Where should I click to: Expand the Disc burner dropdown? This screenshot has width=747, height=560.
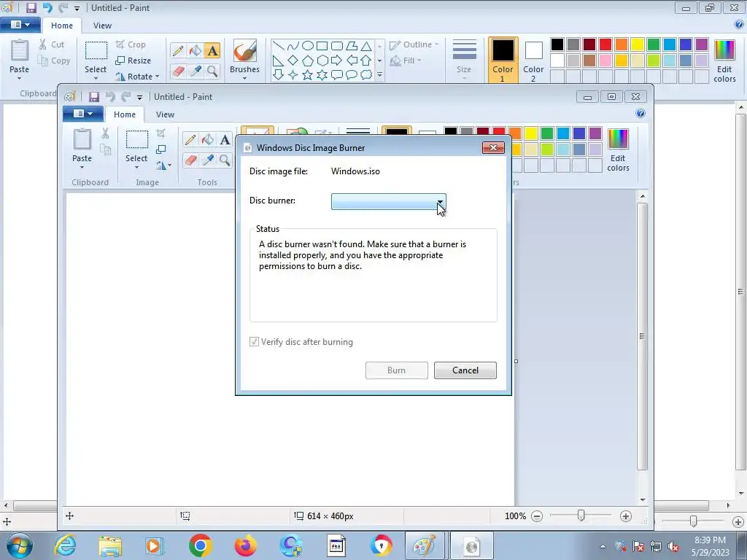(440, 202)
